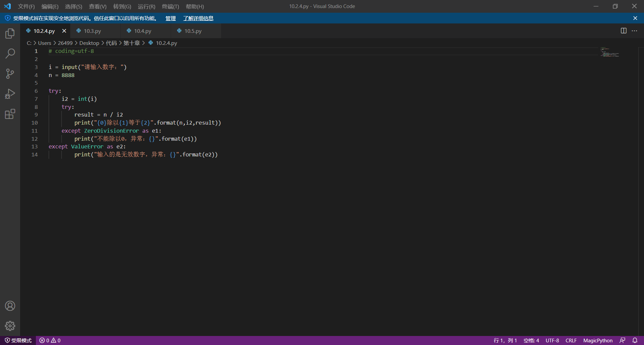Open the errors and warnings problems indicator
This screenshot has height=345, width=644.
(50, 340)
